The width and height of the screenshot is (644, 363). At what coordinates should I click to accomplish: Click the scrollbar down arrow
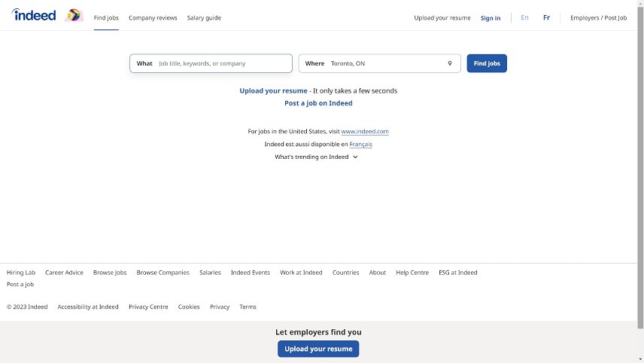tap(640, 359)
